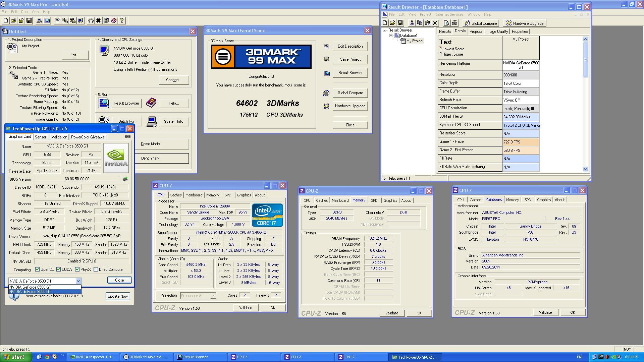Open the Graphics tab in CPU-Z window showing Mainboard tab
Screen dimensions: 644x362
pos(544,200)
